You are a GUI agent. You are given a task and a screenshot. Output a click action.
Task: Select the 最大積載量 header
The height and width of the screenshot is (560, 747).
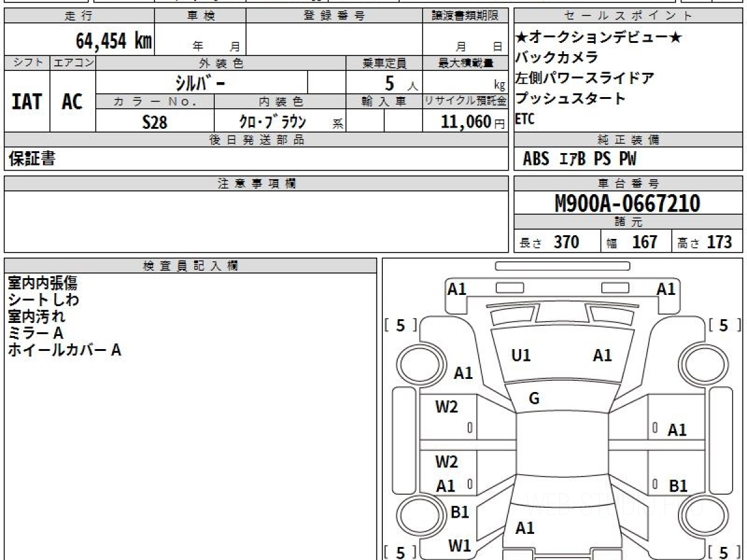(465, 63)
